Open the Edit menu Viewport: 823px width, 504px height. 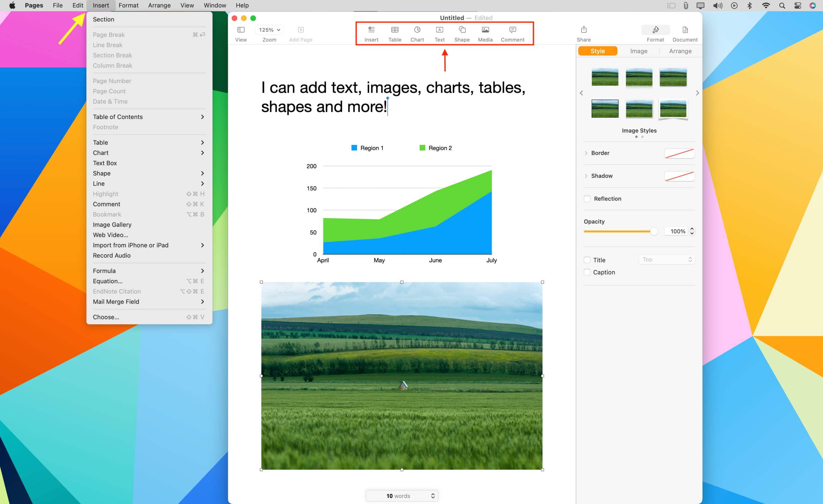78,5
